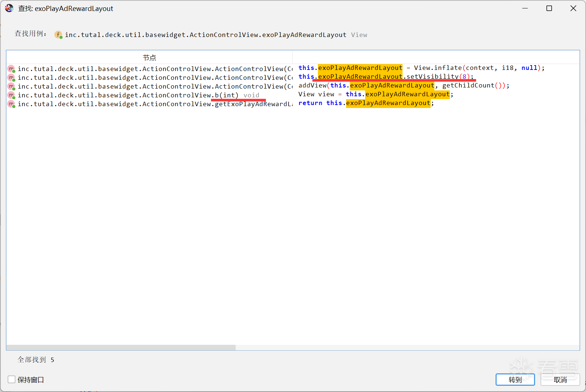Close the search dialog window
The height and width of the screenshot is (392, 586).
(x=573, y=8)
